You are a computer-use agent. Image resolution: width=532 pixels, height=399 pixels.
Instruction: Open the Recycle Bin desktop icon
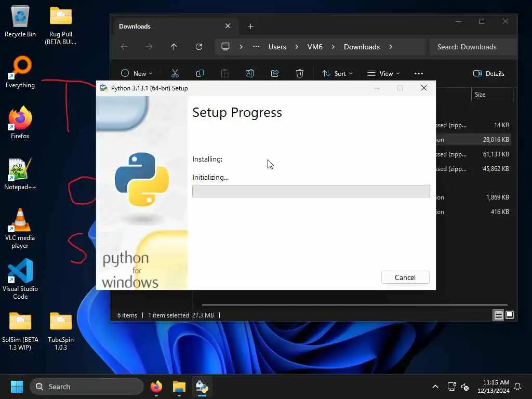pos(20,22)
